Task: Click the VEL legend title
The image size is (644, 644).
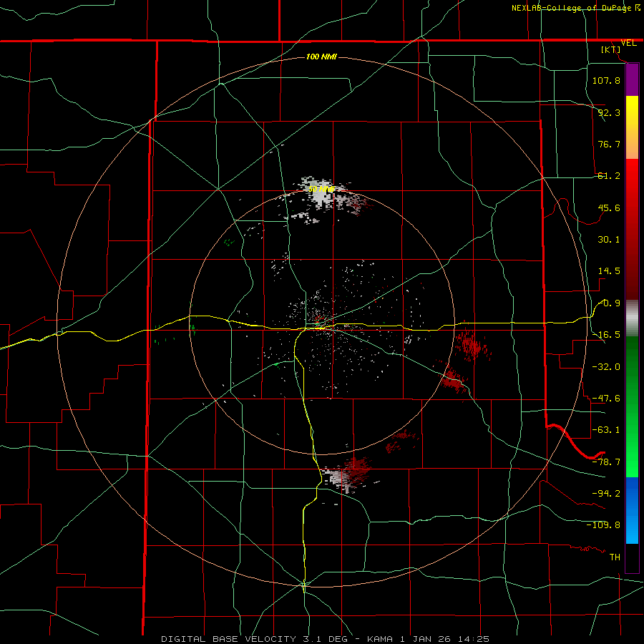Action: [628, 43]
